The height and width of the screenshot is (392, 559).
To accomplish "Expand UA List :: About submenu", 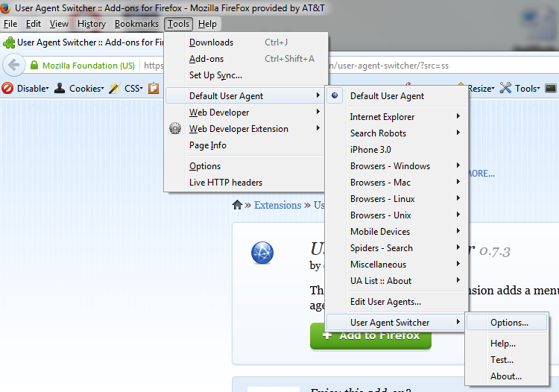I will [397, 280].
